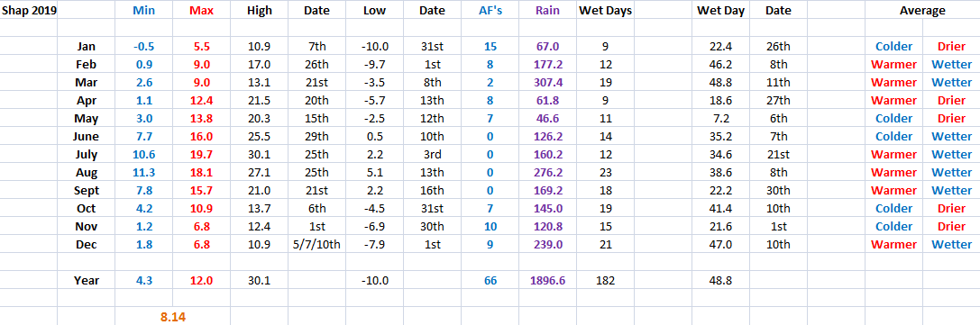Viewport: 980px width, 325px height.
Task: Select the Jan row label
Action: click(87, 46)
